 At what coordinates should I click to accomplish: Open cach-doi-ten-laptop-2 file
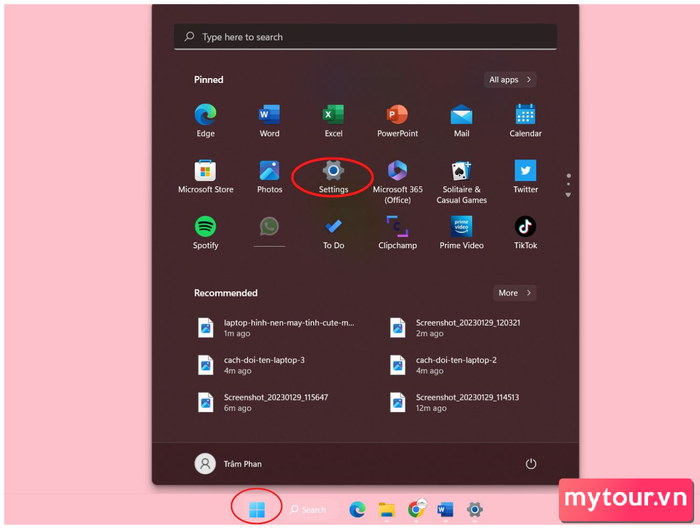(443, 365)
